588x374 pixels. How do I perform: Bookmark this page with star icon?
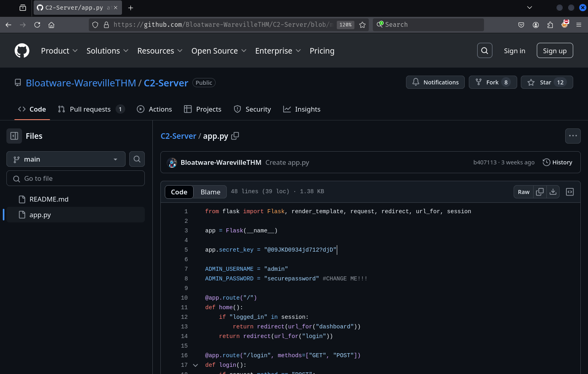pyautogui.click(x=362, y=25)
